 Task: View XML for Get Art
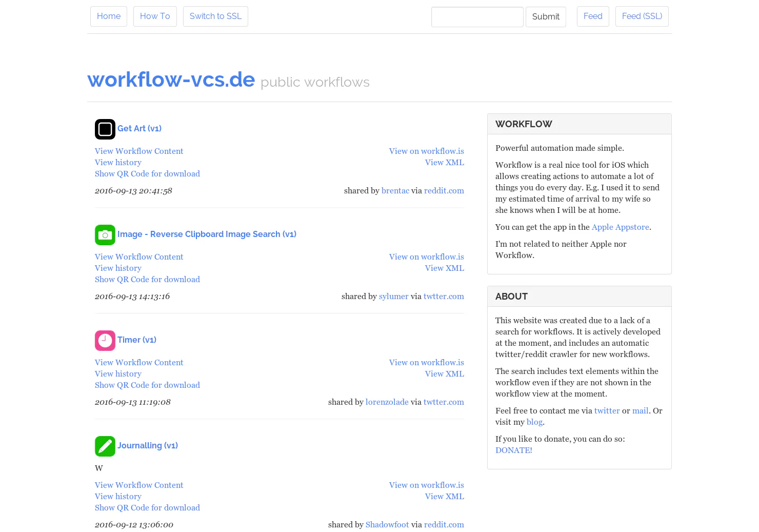click(x=445, y=162)
